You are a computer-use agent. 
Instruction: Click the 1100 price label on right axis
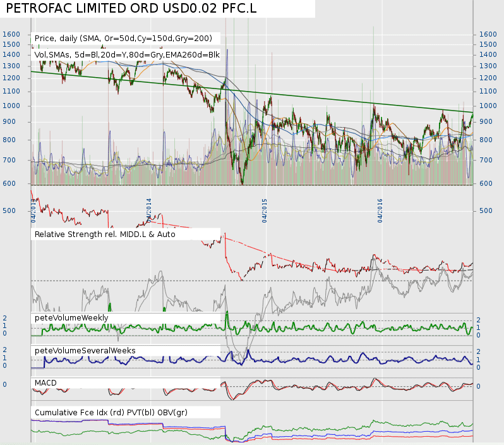(488, 92)
